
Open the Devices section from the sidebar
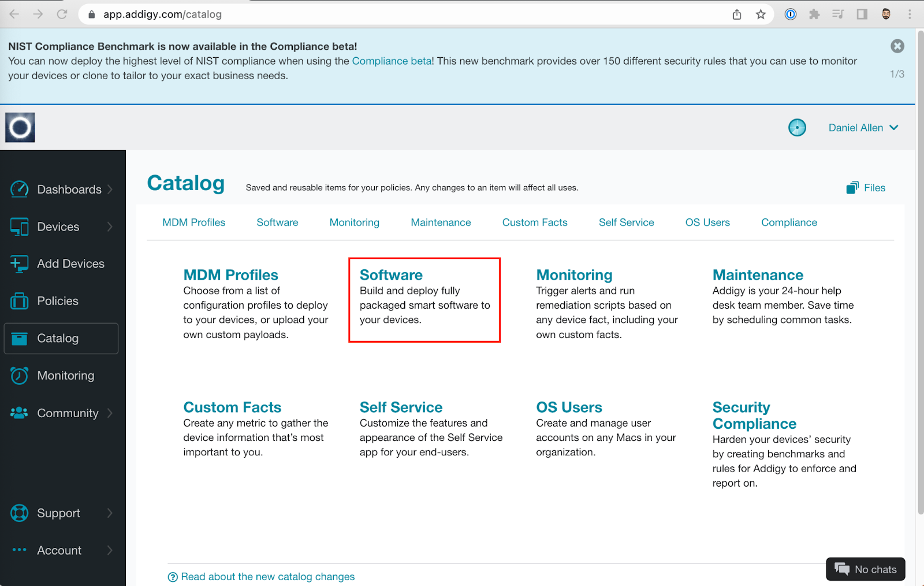click(x=19, y=227)
